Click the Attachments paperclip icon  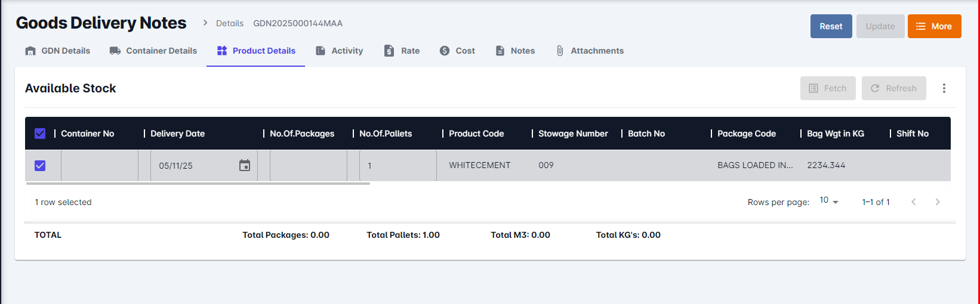[x=560, y=51]
